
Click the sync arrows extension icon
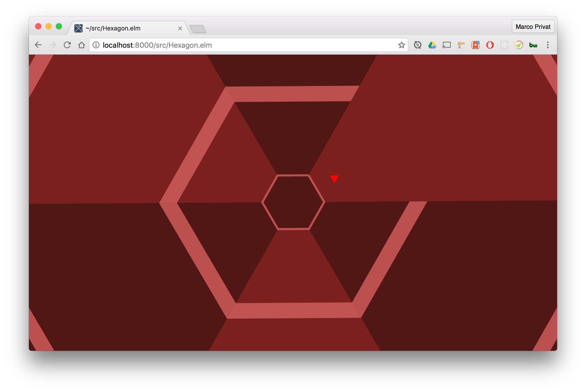pos(417,45)
